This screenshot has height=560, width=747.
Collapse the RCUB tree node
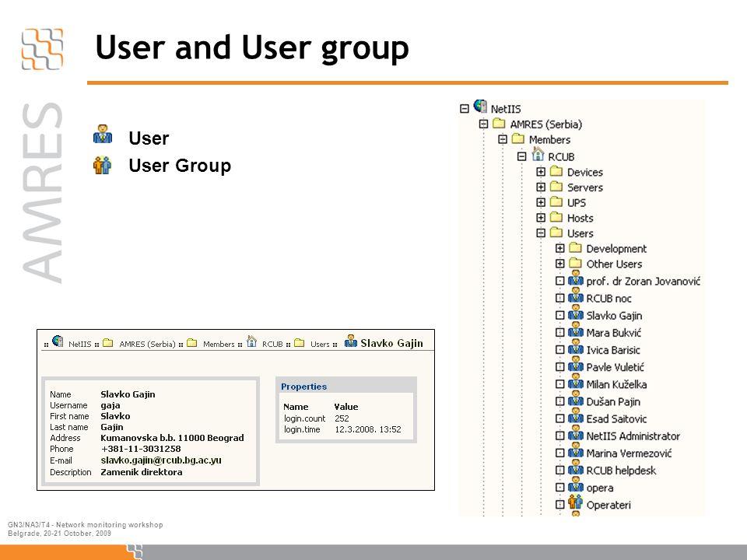pyautogui.click(x=521, y=156)
